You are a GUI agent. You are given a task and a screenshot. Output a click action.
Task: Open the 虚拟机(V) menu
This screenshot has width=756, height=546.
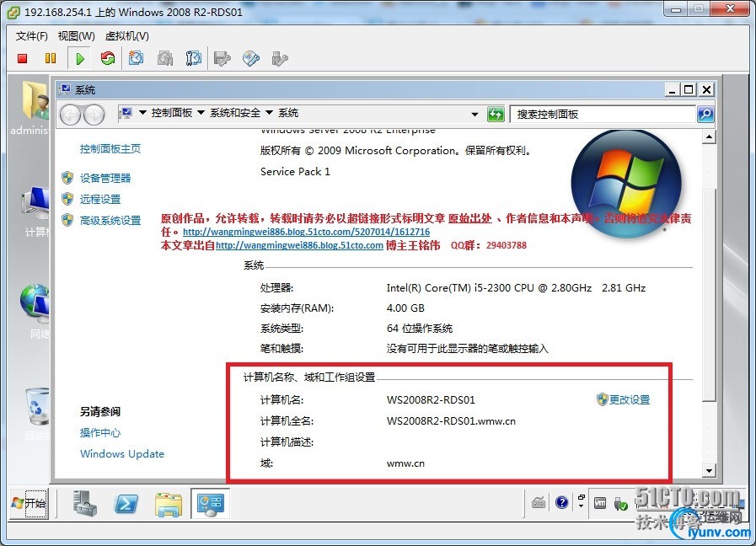tap(127, 36)
